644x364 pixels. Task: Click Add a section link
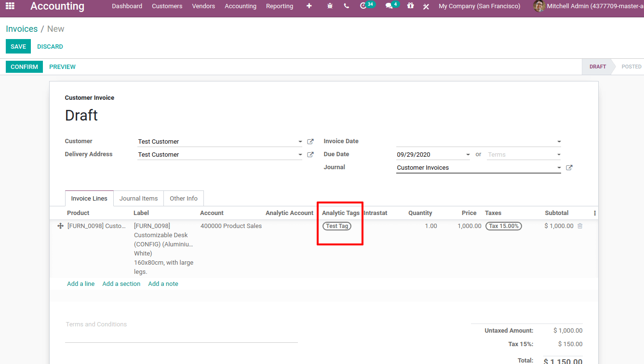point(121,284)
